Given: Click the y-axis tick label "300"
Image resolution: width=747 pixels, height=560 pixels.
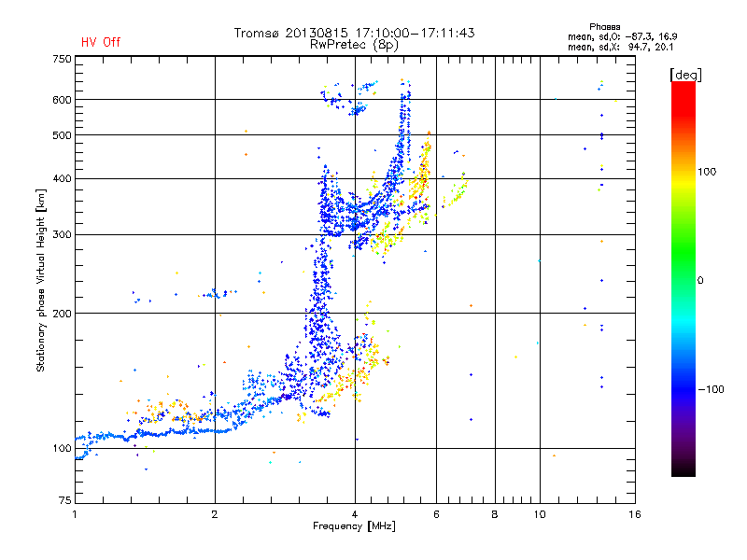Looking at the screenshot, I should [x=62, y=234].
